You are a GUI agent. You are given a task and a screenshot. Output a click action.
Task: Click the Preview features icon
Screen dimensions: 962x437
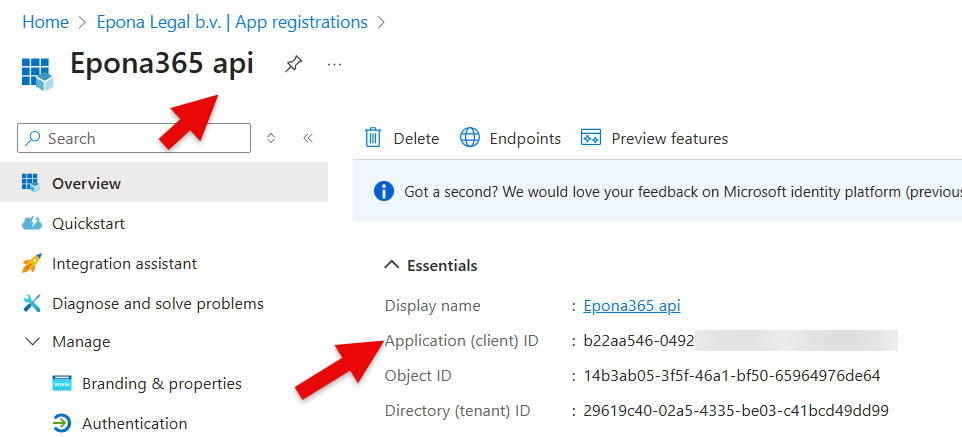click(x=591, y=138)
